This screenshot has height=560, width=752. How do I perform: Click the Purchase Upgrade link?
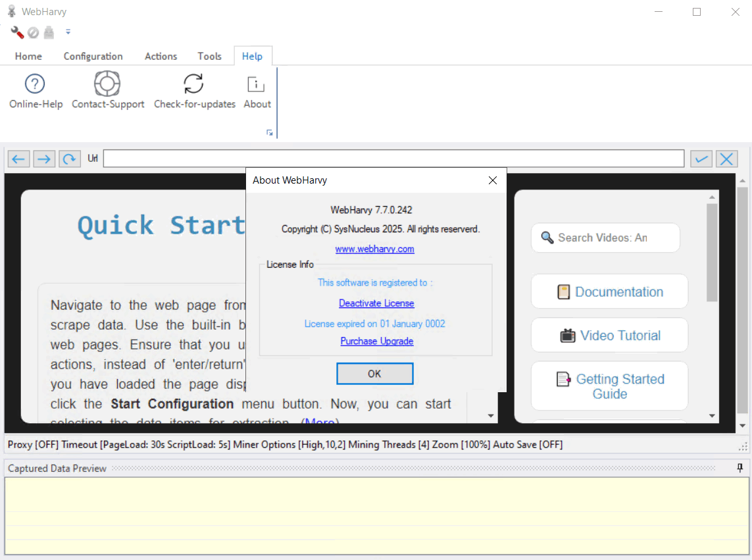(x=377, y=341)
